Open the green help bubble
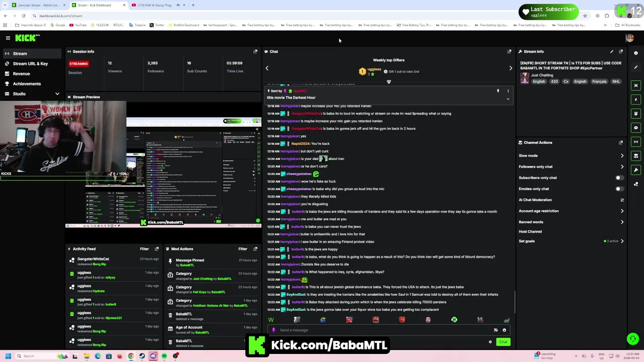Image resolution: width=644 pixels, height=362 pixels. pos(632,339)
